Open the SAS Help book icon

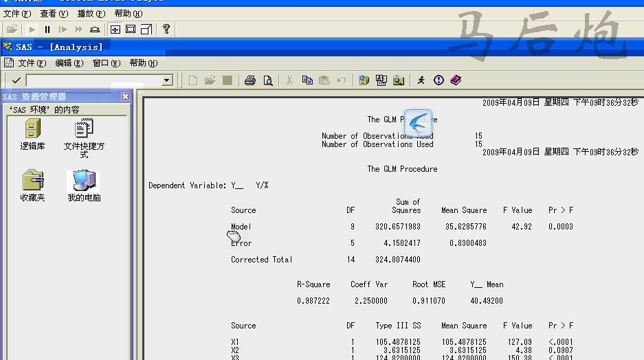(x=456, y=80)
